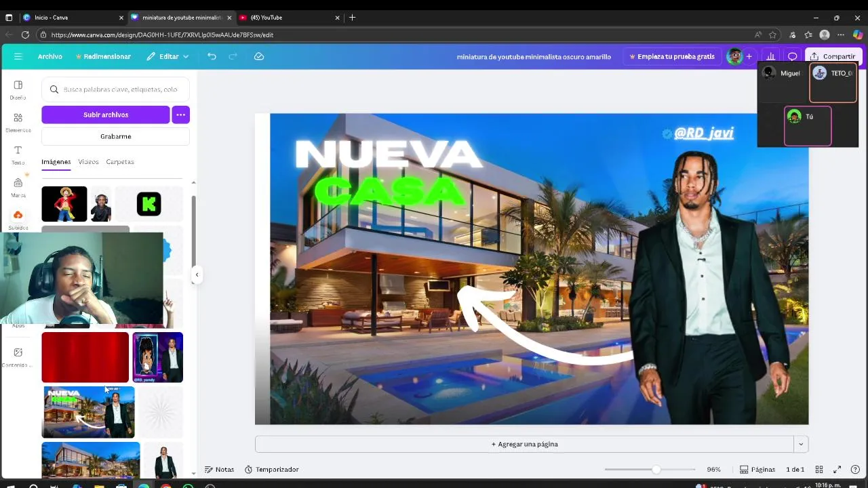Select the green K logo uploaded image
The width and height of the screenshot is (868, 488).
(x=149, y=204)
